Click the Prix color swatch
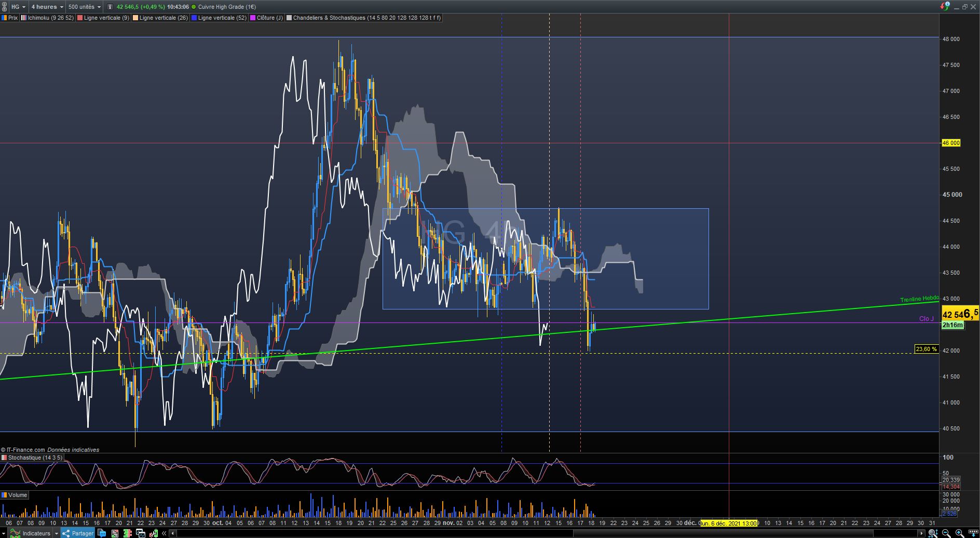Image resolution: width=980 pixels, height=538 pixels. coord(4,18)
